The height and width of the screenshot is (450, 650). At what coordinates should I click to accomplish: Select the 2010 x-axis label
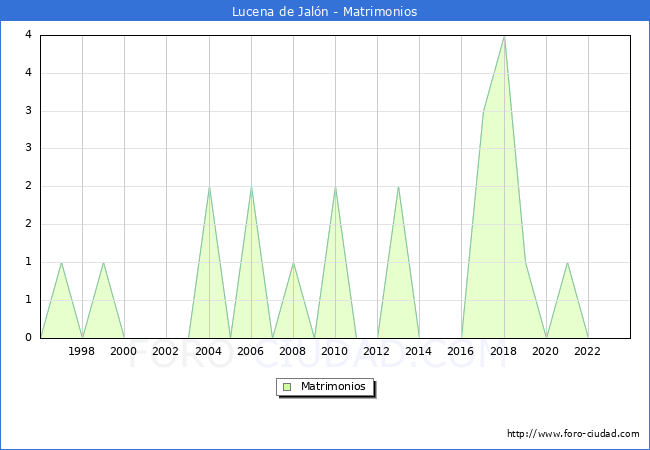[x=335, y=351]
